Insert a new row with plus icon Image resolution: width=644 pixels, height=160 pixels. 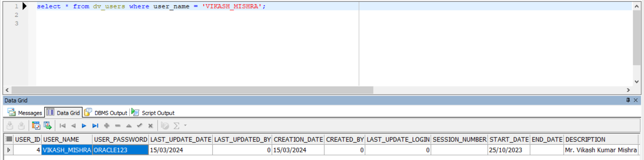pyautogui.click(x=107, y=126)
